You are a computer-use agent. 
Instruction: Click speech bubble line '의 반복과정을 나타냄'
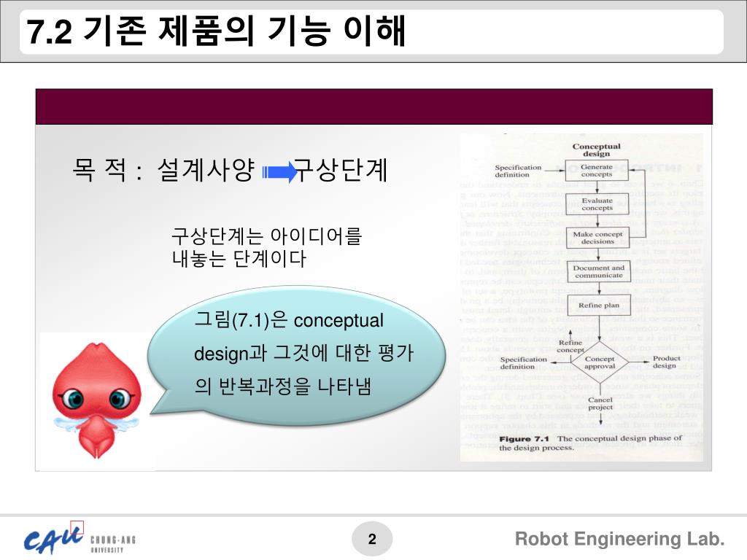tap(282, 386)
